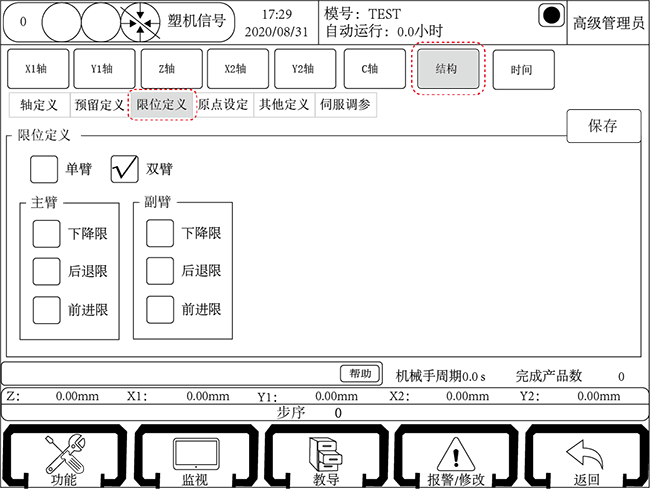Image resolution: width=650 pixels, height=489 pixels.
Task: Click the black recording indicator icon
Action: [550, 16]
